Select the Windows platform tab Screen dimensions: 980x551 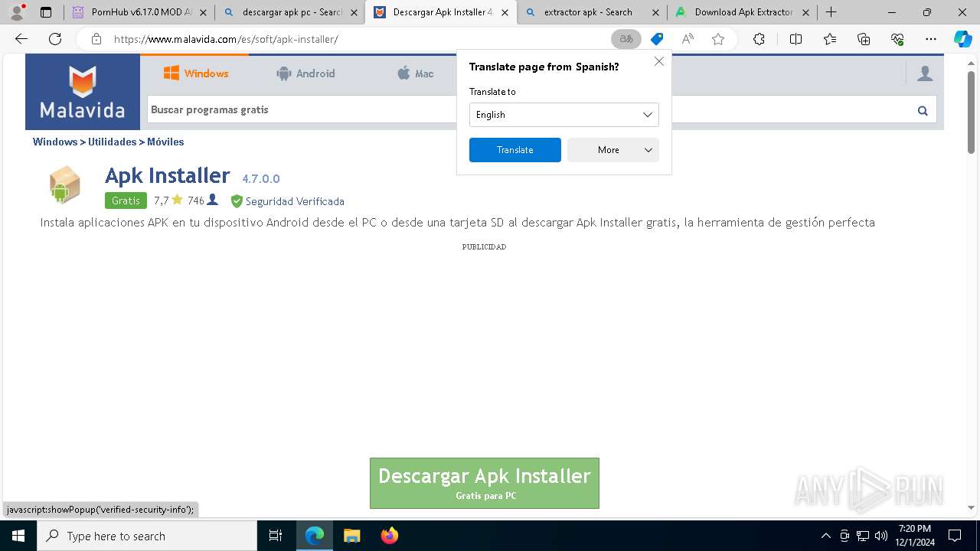click(196, 73)
